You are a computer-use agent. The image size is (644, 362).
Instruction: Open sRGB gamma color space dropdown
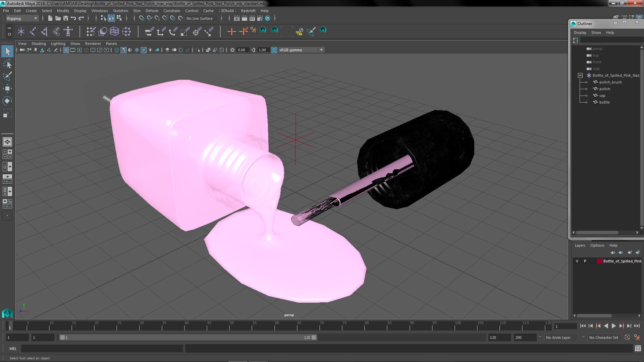tap(321, 50)
